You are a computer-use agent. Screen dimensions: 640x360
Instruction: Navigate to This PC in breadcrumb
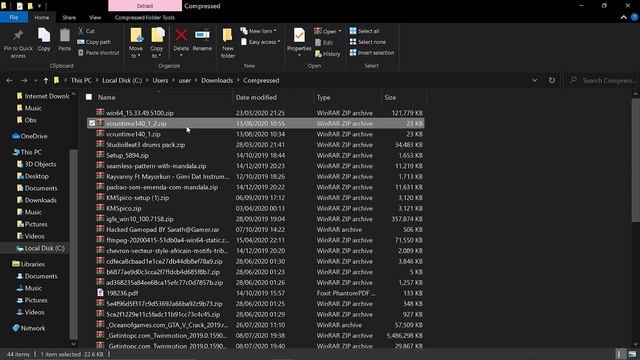[81, 80]
